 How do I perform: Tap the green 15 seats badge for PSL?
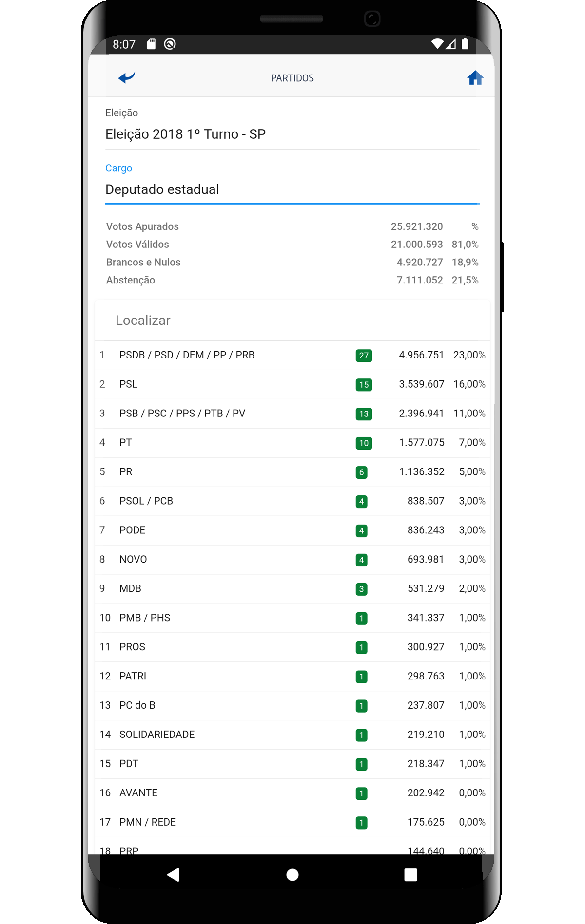point(364,385)
